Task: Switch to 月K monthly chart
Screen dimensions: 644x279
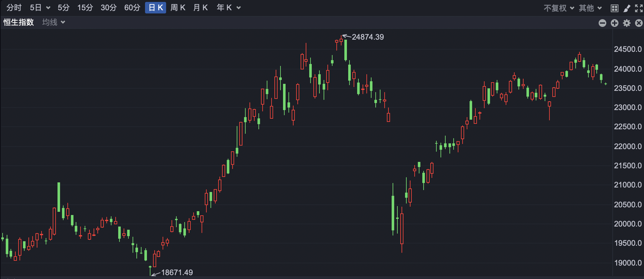Action: (200, 8)
